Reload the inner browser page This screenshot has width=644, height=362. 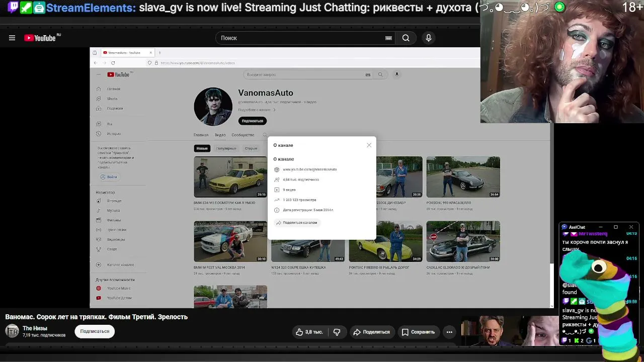[113, 63]
